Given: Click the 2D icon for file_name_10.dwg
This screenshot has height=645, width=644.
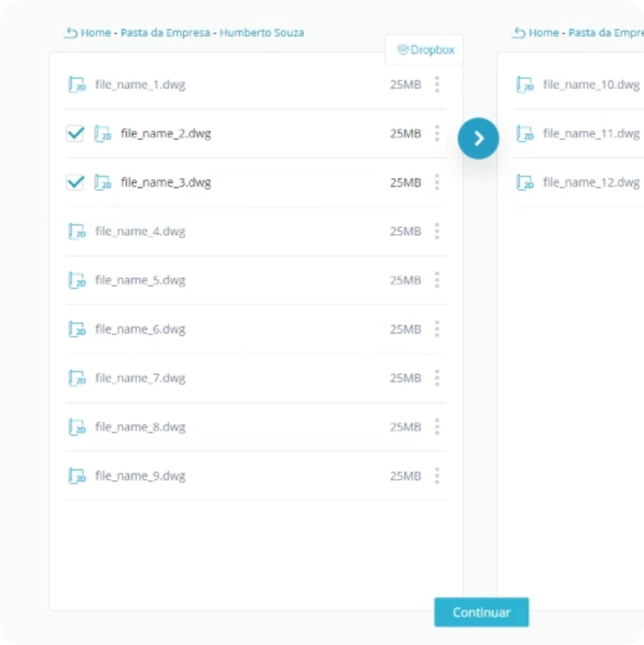Looking at the screenshot, I should point(525,85).
